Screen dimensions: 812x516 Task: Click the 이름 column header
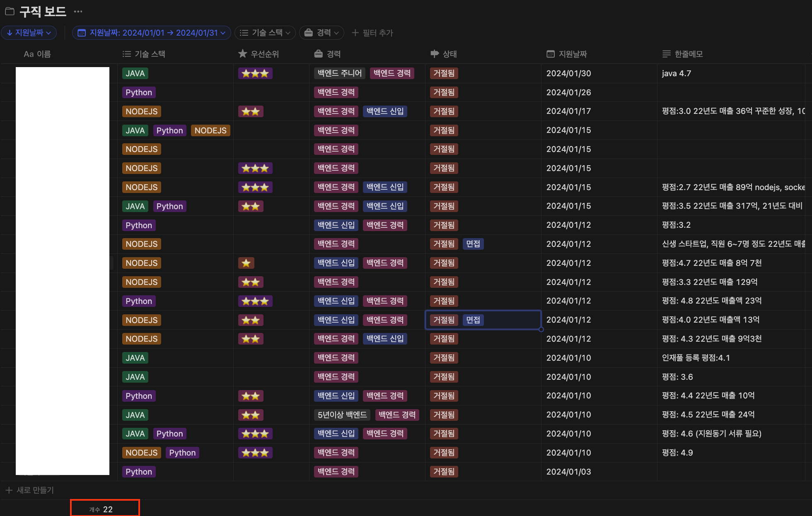pos(37,54)
